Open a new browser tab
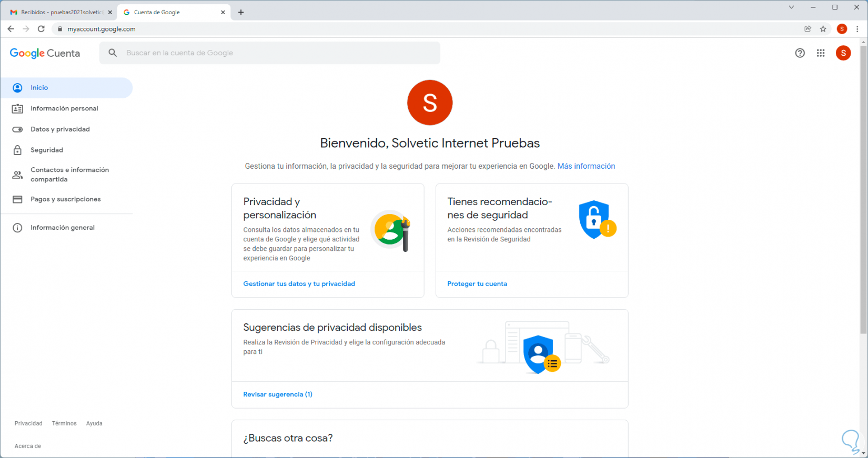 pyautogui.click(x=241, y=12)
